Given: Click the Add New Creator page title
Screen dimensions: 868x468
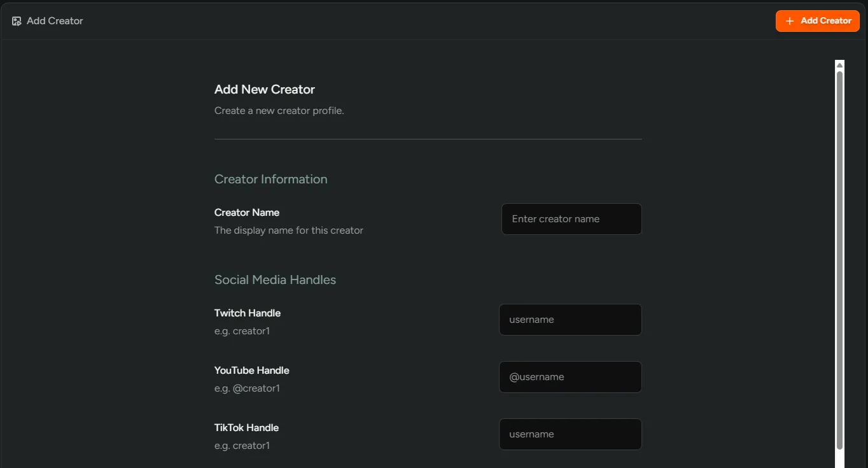Looking at the screenshot, I should point(264,89).
